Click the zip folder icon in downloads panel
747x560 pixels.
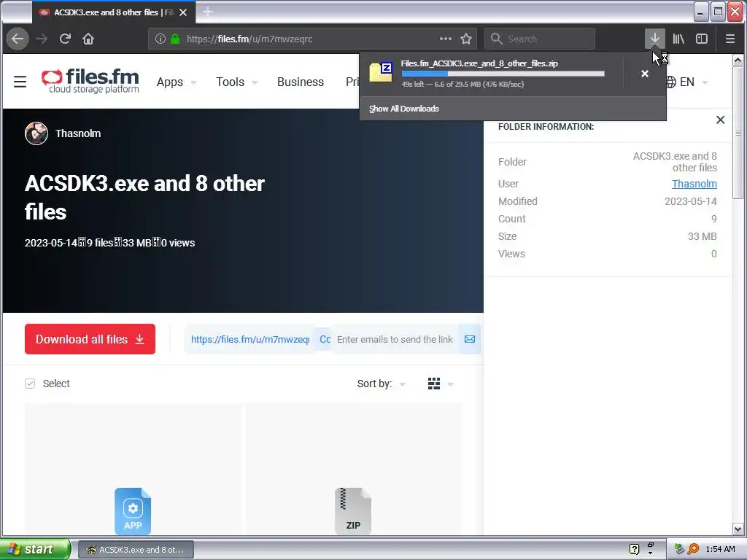point(381,72)
